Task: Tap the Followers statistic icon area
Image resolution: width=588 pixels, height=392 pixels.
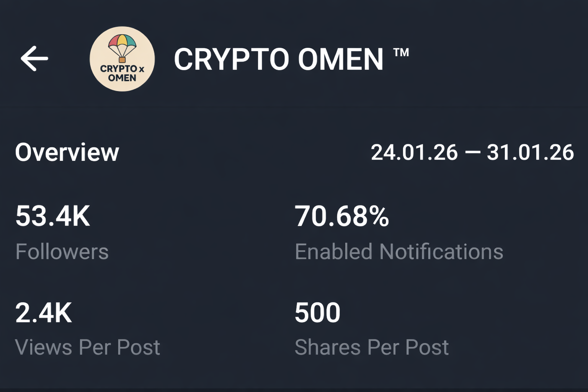Action: [61, 251]
